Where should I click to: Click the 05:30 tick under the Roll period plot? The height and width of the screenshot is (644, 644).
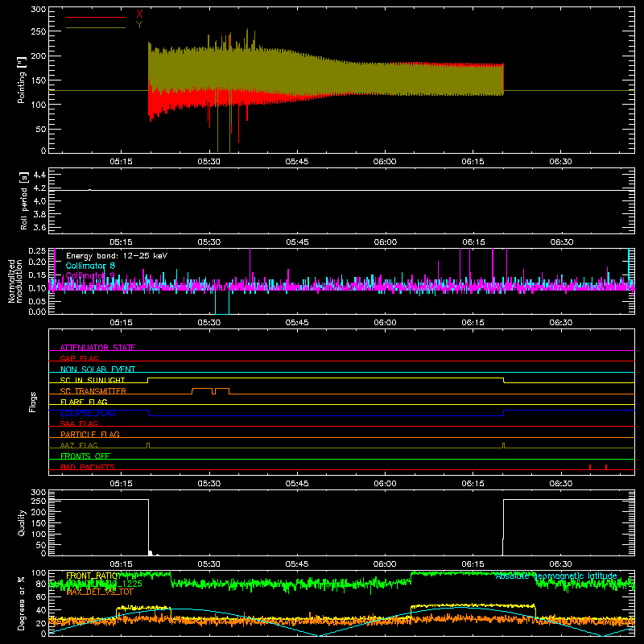209,242
